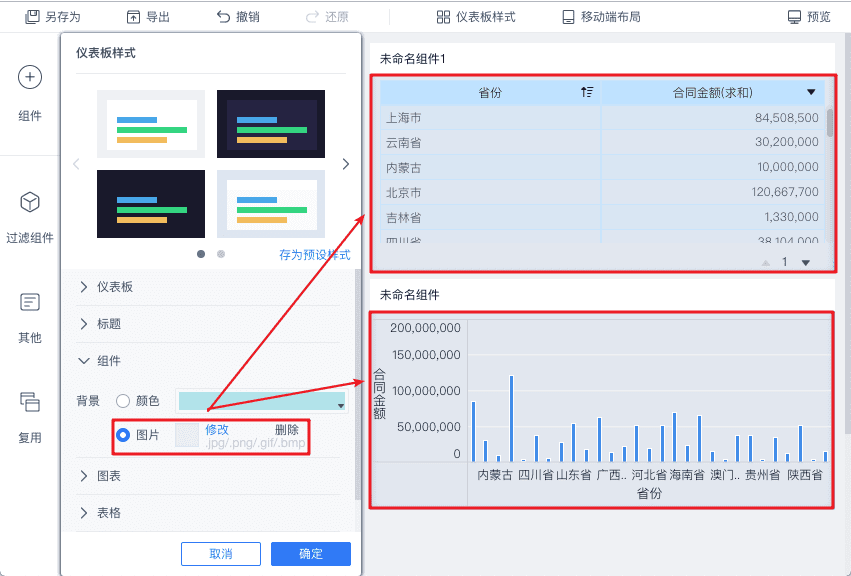Click the background image preview swatch
This screenshot has height=576, width=851.
coord(187,435)
